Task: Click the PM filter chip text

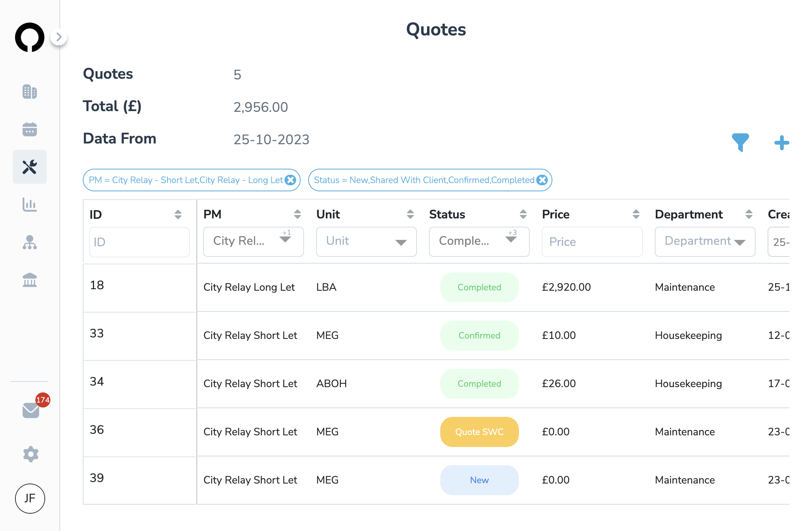Action: tap(186, 180)
